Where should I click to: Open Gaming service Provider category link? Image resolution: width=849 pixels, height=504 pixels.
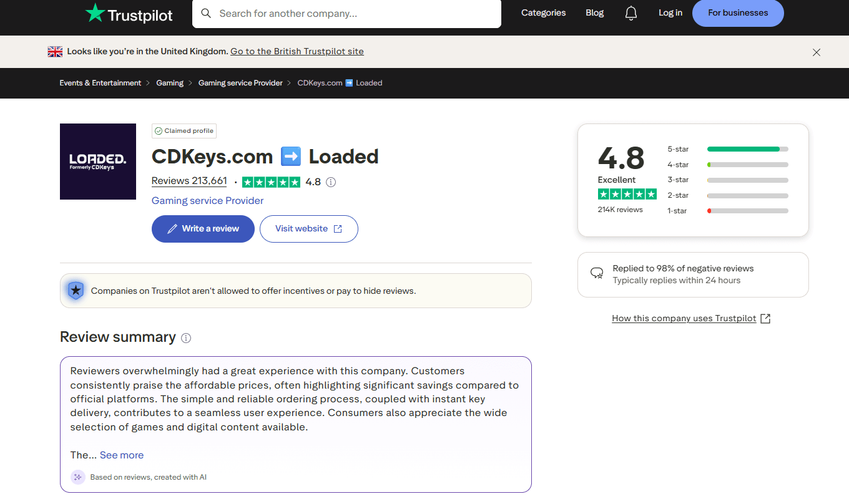[x=207, y=201]
